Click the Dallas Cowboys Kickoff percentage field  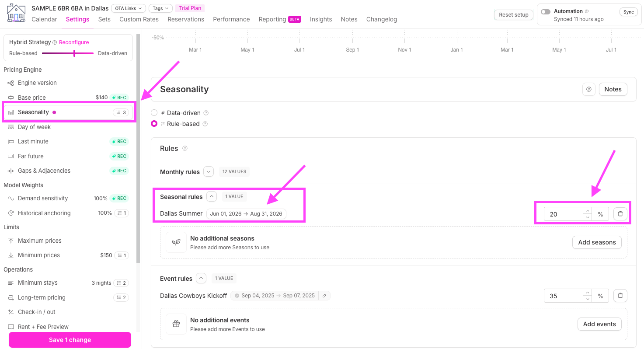564,296
